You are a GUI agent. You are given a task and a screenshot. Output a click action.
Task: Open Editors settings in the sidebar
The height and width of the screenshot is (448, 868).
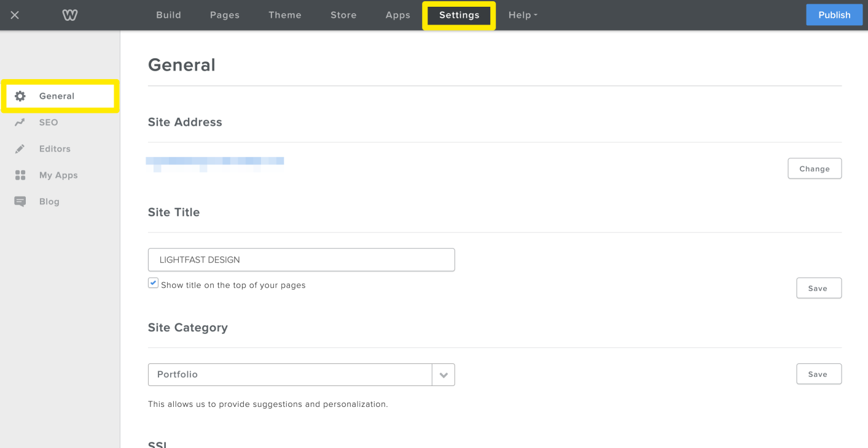click(x=55, y=149)
